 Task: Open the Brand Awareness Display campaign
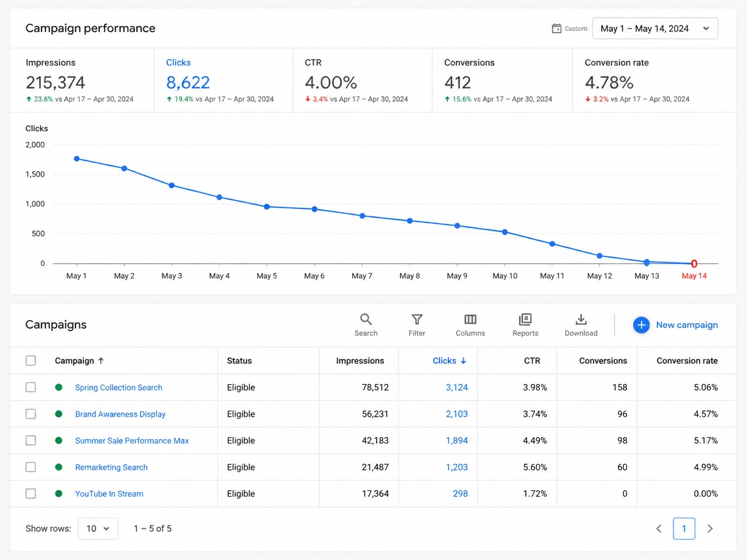(120, 414)
